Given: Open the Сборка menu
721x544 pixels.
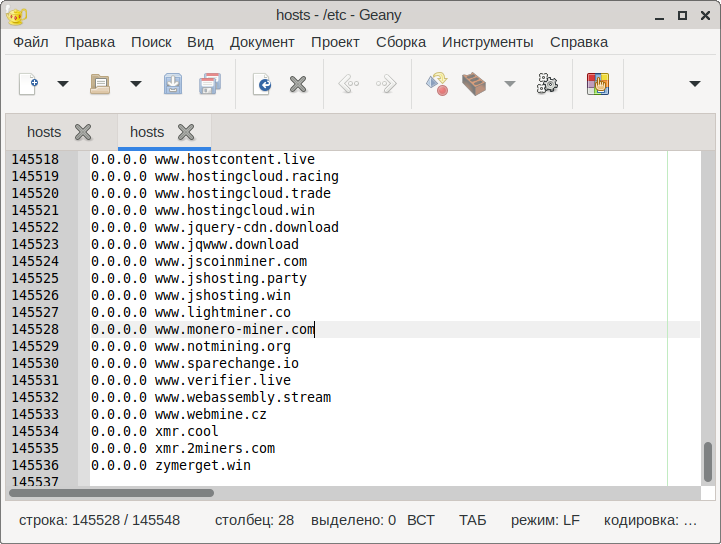Looking at the screenshot, I should click(x=401, y=42).
